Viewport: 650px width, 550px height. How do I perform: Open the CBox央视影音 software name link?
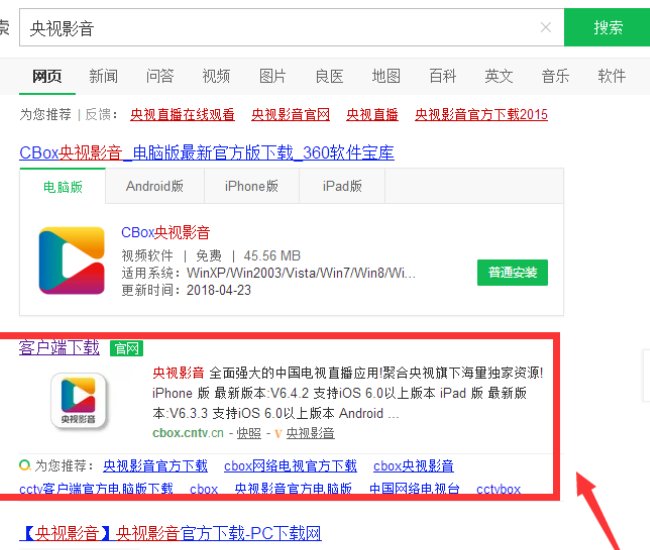pos(165,233)
